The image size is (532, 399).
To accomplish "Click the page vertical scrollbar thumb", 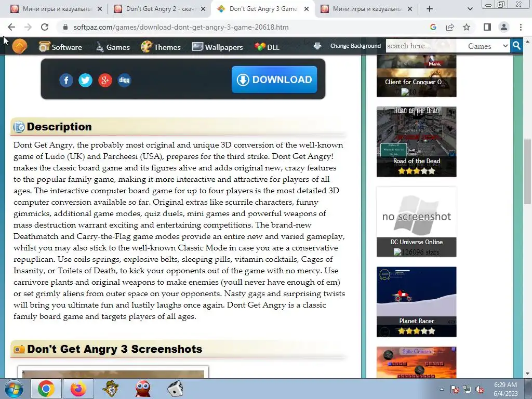I will 527,171.
